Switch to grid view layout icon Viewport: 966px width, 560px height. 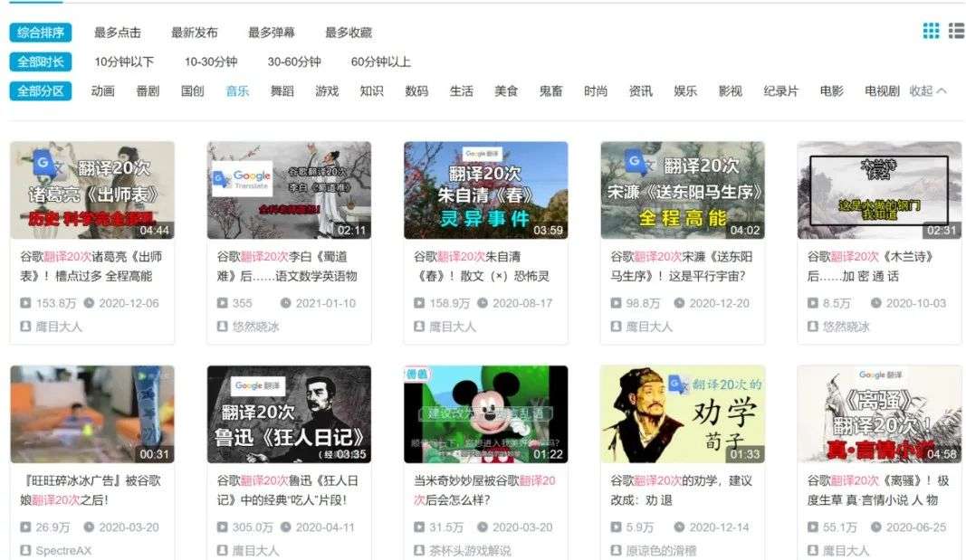click(931, 31)
